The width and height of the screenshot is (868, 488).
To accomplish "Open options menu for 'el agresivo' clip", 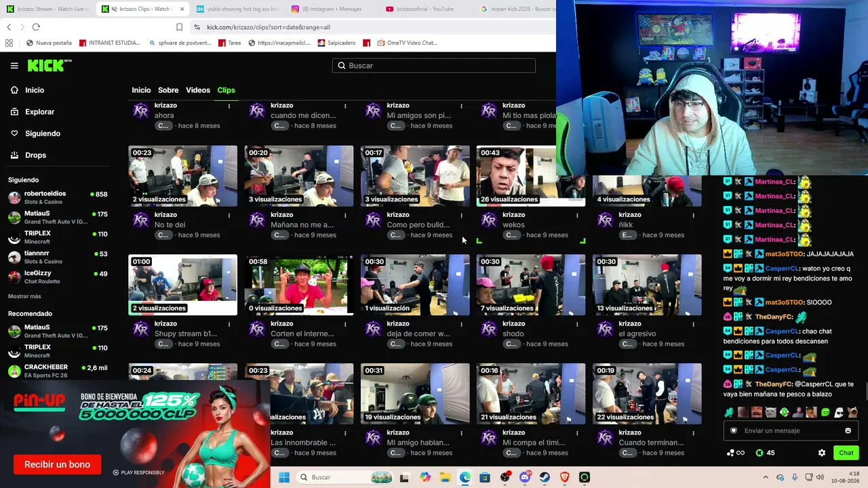I will tap(693, 324).
